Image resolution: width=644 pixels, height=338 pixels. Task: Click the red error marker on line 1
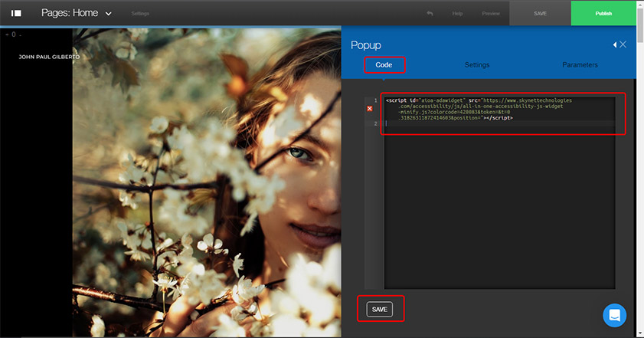tap(370, 109)
